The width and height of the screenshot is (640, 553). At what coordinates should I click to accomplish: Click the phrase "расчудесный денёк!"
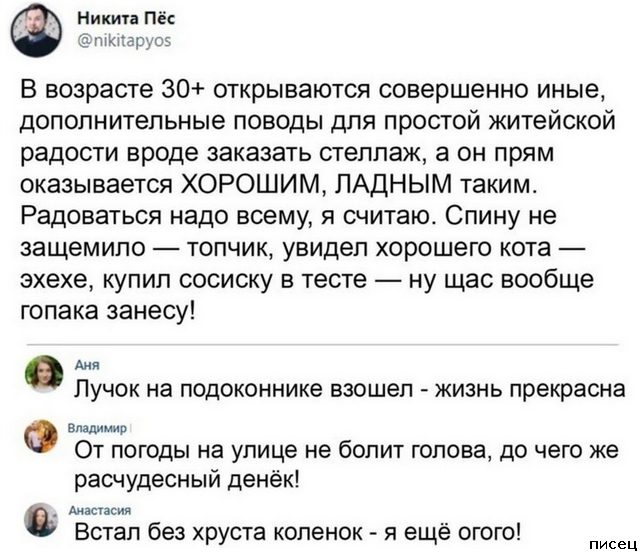click(x=183, y=477)
